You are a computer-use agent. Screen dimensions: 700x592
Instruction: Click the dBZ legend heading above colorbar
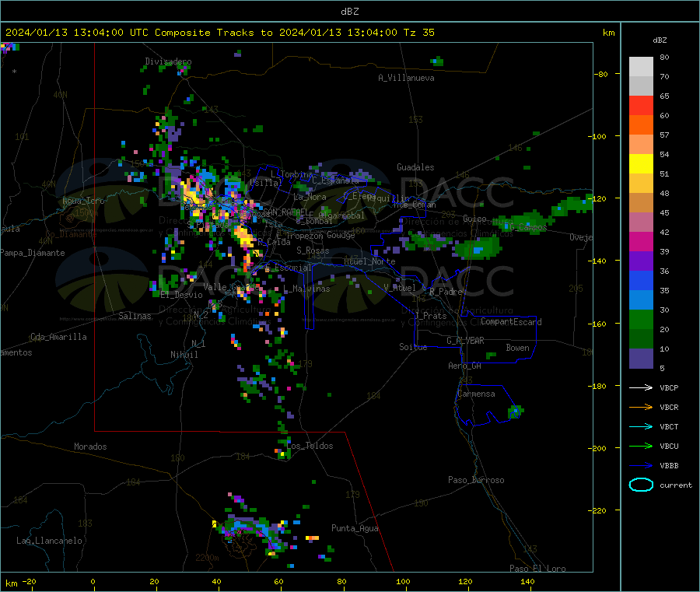click(660, 40)
